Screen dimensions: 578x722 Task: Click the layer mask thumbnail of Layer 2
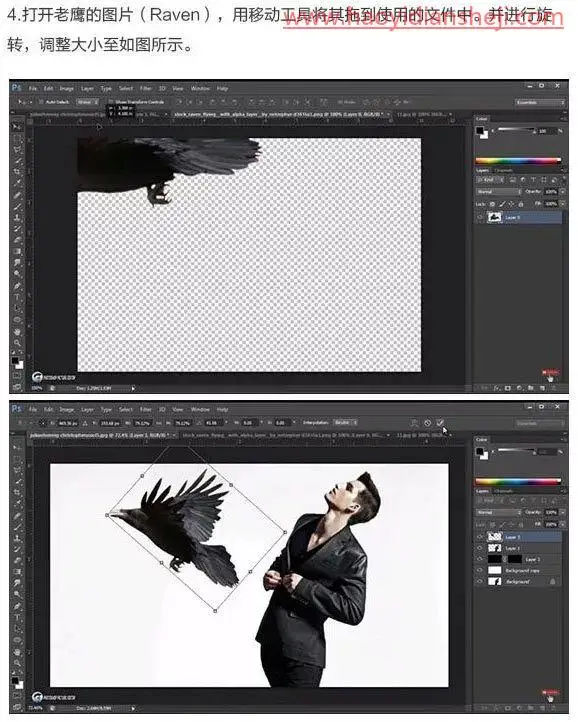pyautogui.click(x=515, y=559)
